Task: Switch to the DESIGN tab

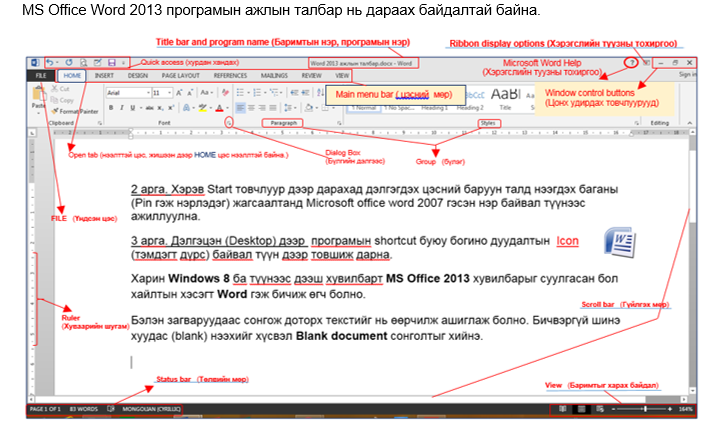Action: [x=138, y=76]
